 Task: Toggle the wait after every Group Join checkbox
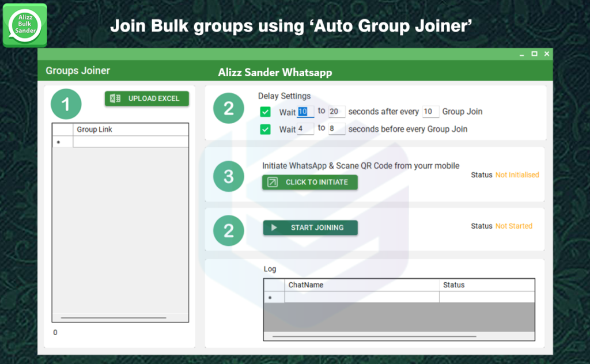(266, 112)
